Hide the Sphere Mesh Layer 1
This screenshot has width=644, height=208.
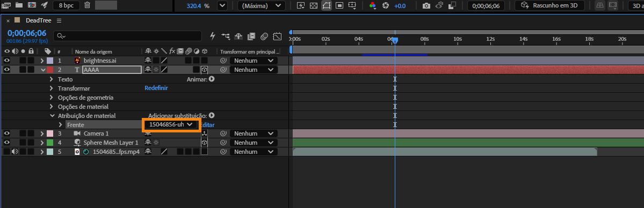click(x=6, y=143)
